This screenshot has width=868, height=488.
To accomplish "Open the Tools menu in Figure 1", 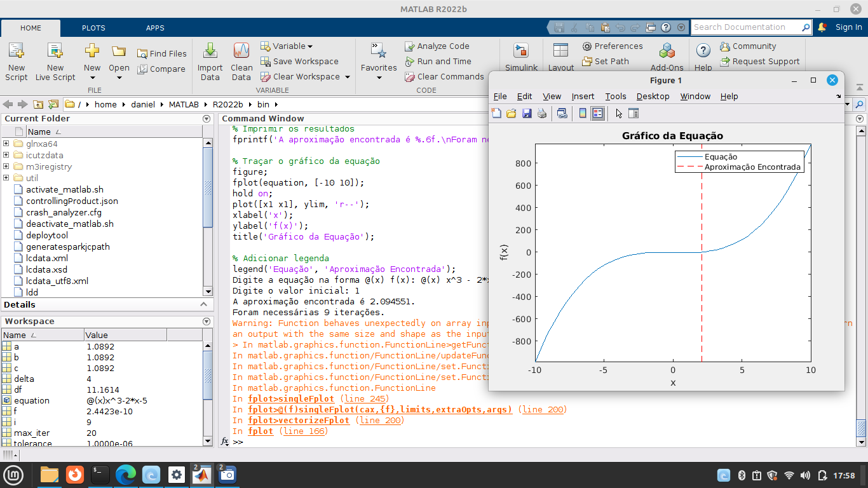I will [x=616, y=96].
